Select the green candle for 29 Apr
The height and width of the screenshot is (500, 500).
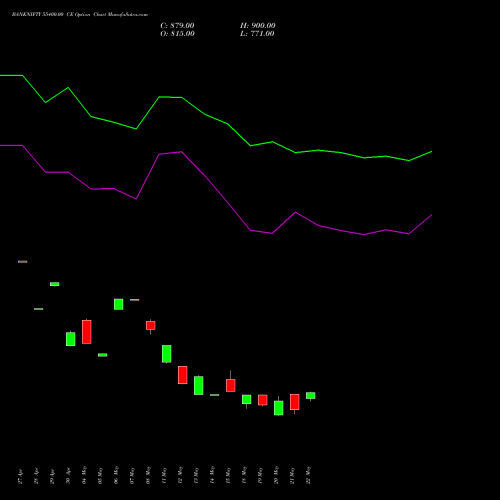(x=55, y=284)
